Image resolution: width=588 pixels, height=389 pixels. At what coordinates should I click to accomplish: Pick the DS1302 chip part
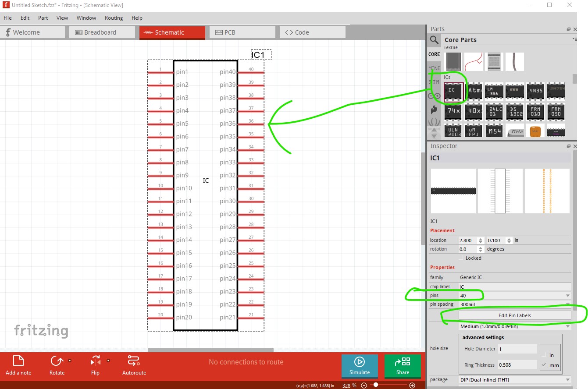tap(514, 112)
